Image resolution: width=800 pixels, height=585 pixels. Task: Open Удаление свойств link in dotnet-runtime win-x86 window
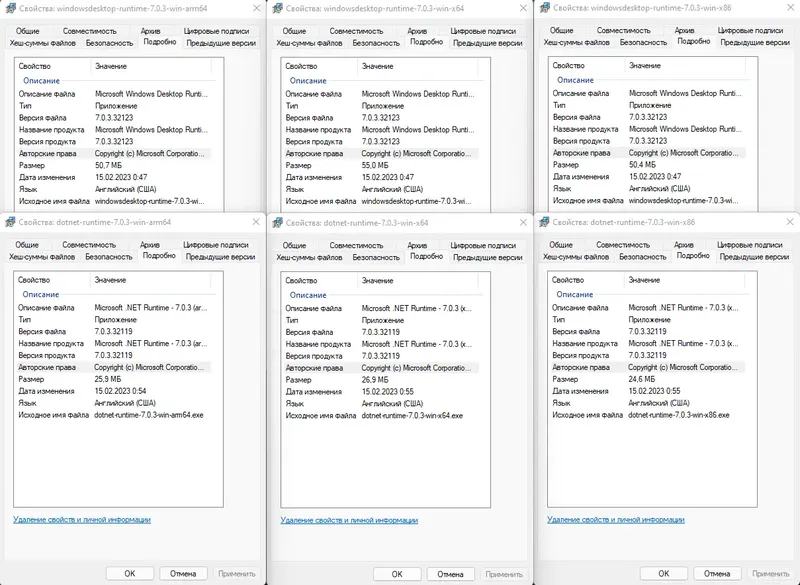click(x=616, y=519)
